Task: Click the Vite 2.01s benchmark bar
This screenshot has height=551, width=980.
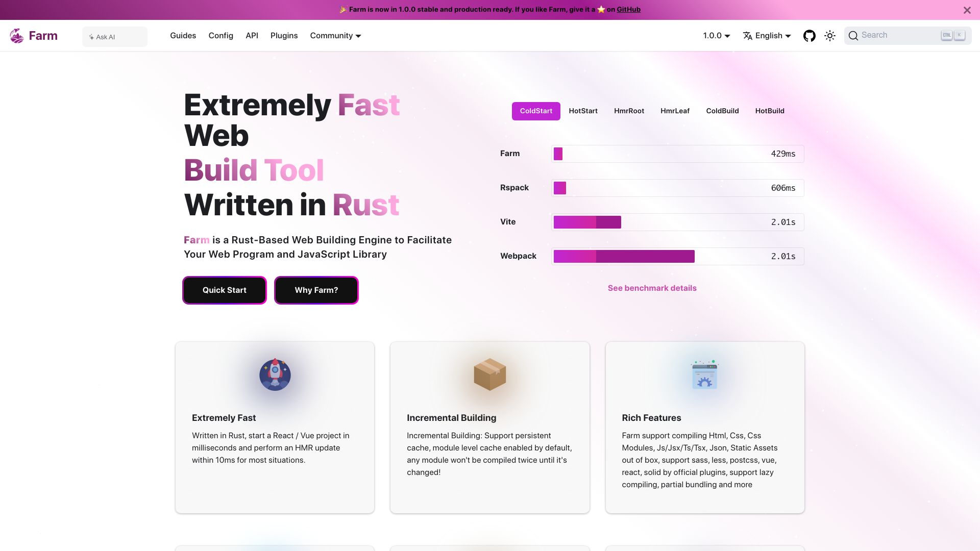Action: (x=678, y=222)
